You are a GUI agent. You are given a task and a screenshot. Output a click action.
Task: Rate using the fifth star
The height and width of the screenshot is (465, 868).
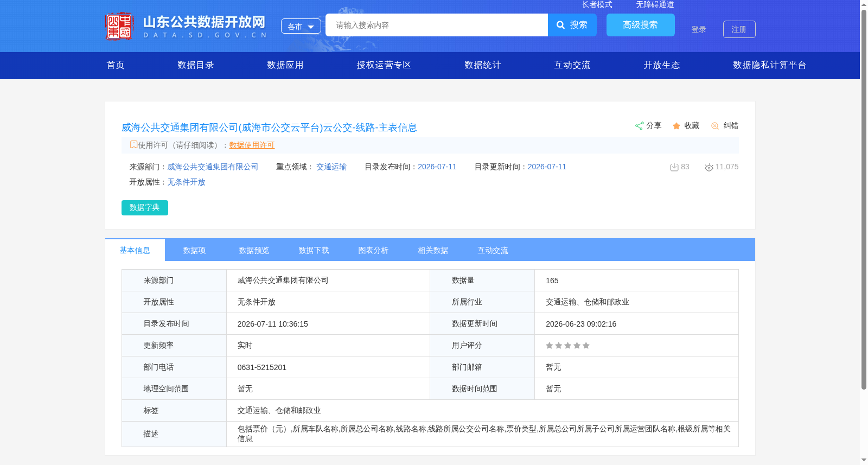point(586,346)
